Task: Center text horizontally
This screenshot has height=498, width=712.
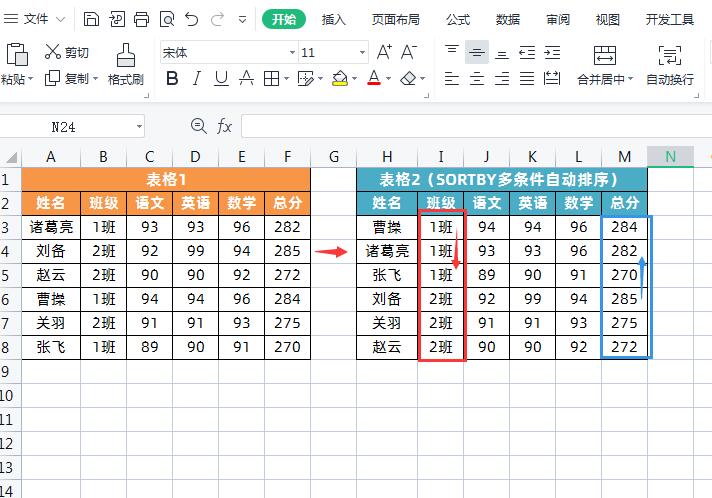Action: tap(476, 79)
